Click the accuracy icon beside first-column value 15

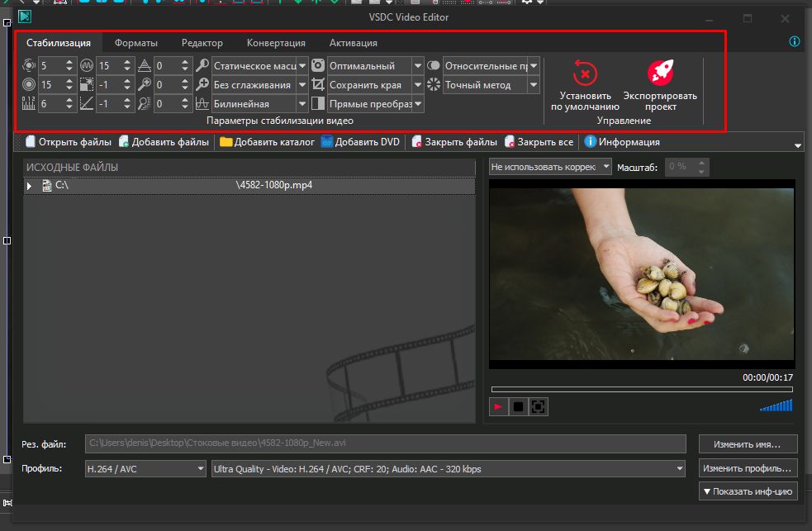tap(29, 84)
